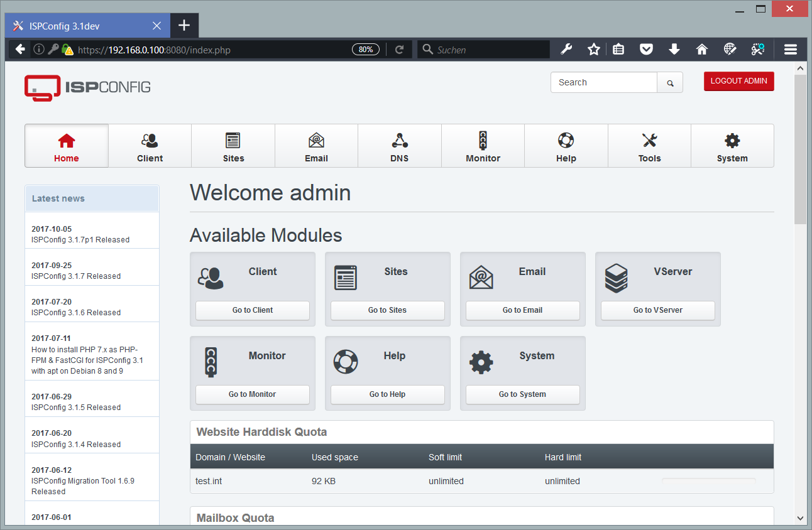Open news ISPConfig 3.1.6 Released
Viewport: 812px width, 530px height.
(76, 313)
